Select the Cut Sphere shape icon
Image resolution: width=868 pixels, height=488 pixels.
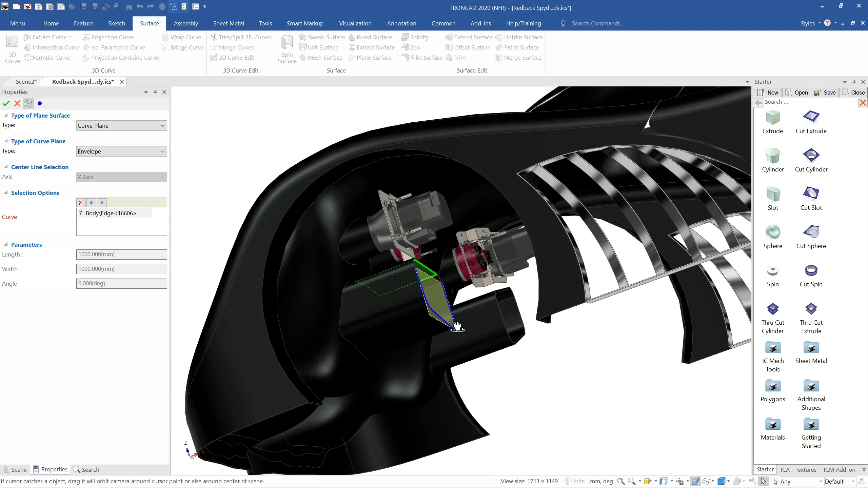point(811,232)
